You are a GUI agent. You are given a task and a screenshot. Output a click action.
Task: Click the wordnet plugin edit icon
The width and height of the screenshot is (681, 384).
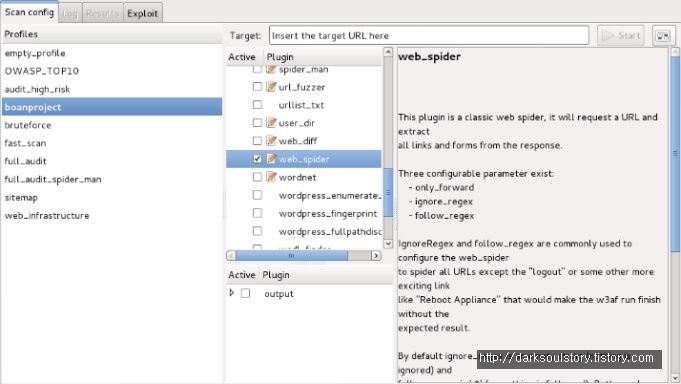click(x=271, y=177)
